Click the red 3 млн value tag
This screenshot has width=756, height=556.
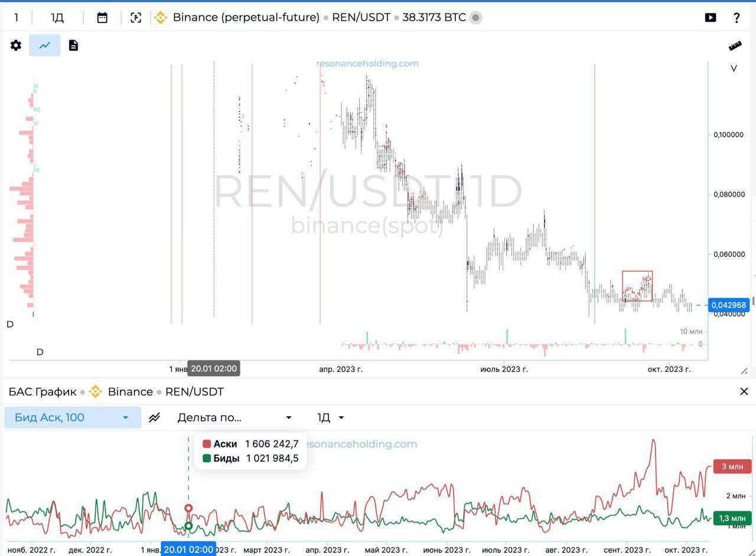(x=732, y=466)
